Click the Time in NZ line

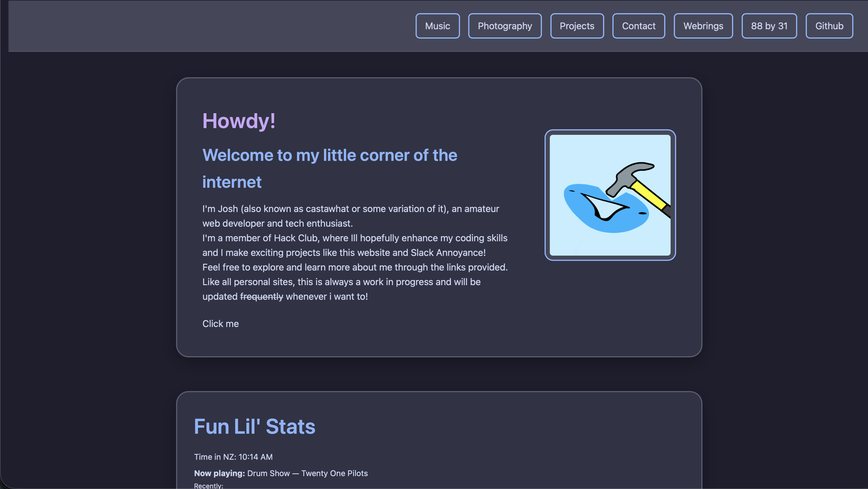[233, 457]
